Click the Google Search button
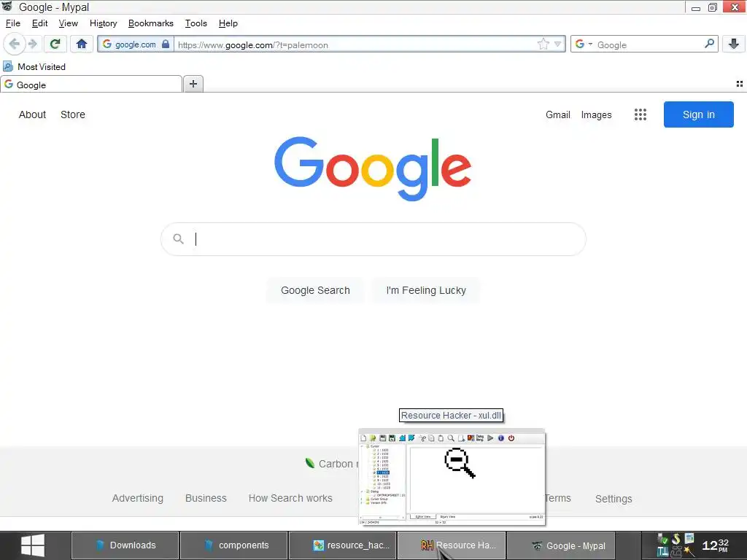Image resolution: width=747 pixels, height=560 pixels. pyautogui.click(x=315, y=290)
